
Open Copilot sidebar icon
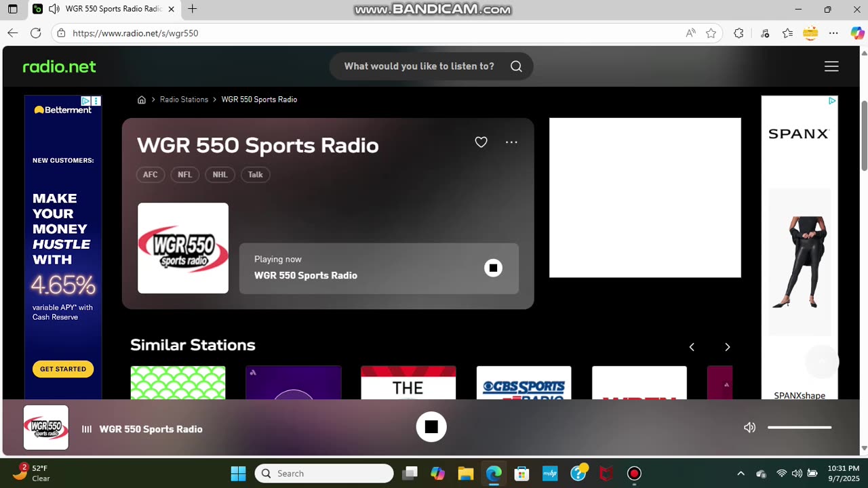(857, 33)
